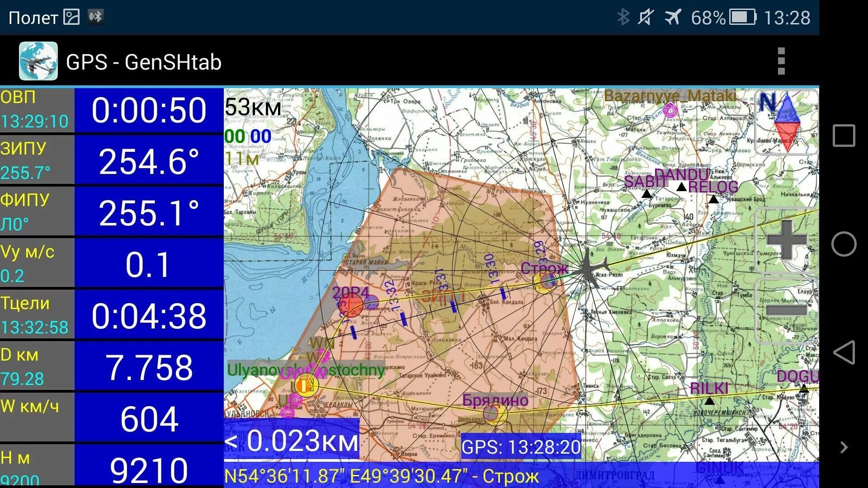Tap the 20R4 red waypoint circle
The height and width of the screenshot is (488, 868).
pyautogui.click(x=352, y=306)
